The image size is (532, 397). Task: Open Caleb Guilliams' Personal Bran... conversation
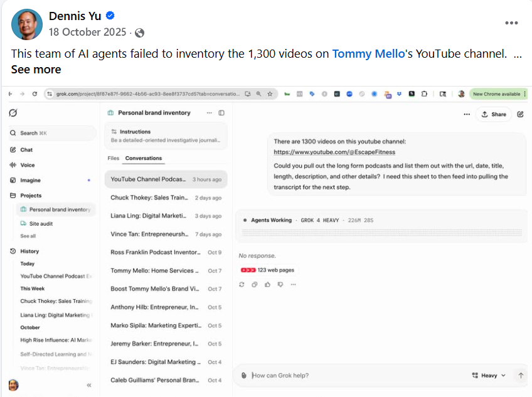(166, 380)
